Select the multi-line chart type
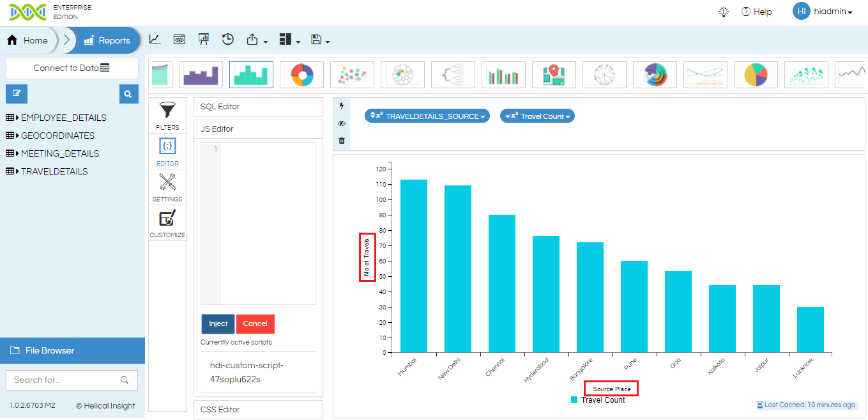 [705, 75]
